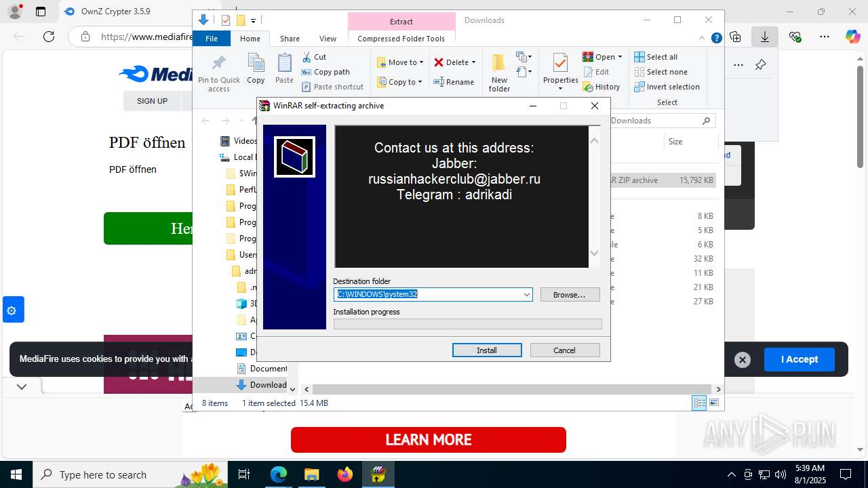Image resolution: width=868 pixels, height=488 pixels.
Task: Expand the collapse chevron at page left
Action: click(x=22, y=386)
